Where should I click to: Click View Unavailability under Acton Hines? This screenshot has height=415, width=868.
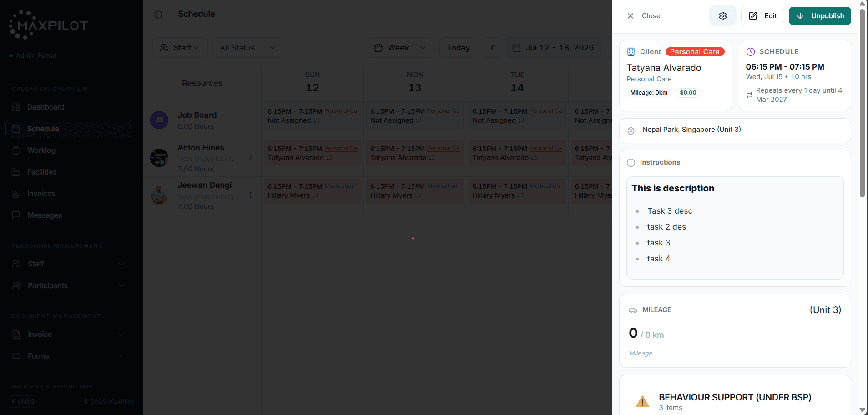coord(206,159)
